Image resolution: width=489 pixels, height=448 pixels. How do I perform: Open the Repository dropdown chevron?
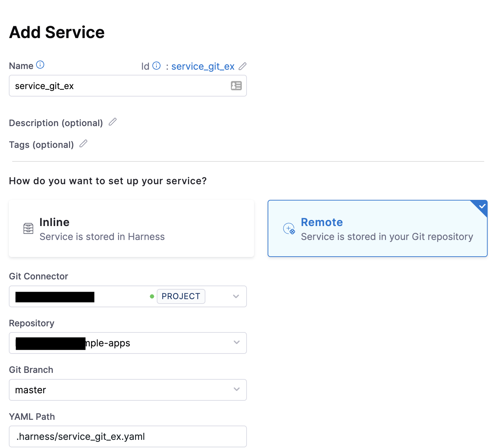coord(237,343)
